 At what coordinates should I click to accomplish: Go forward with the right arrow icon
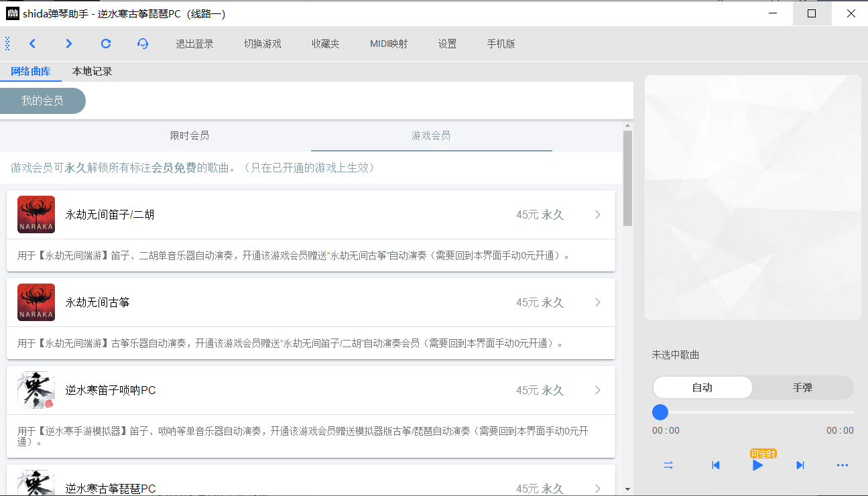pyautogui.click(x=68, y=44)
